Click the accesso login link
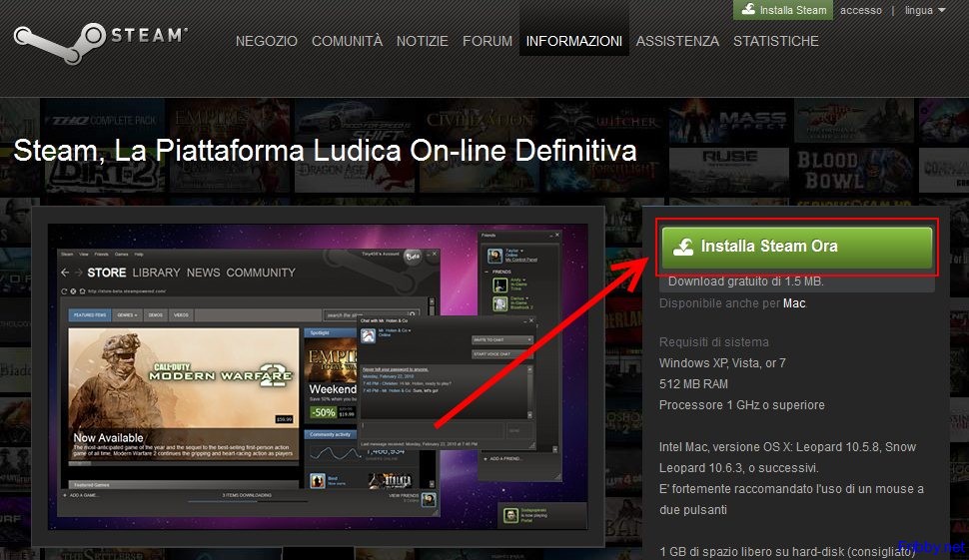The image size is (969, 560). (x=860, y=11)
